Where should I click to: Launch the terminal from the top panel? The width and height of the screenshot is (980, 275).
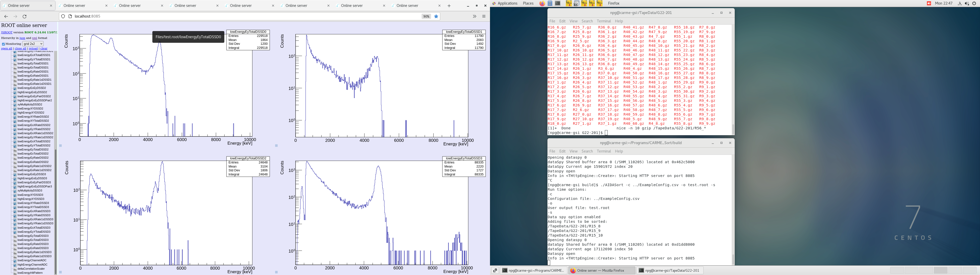[558, 3]
